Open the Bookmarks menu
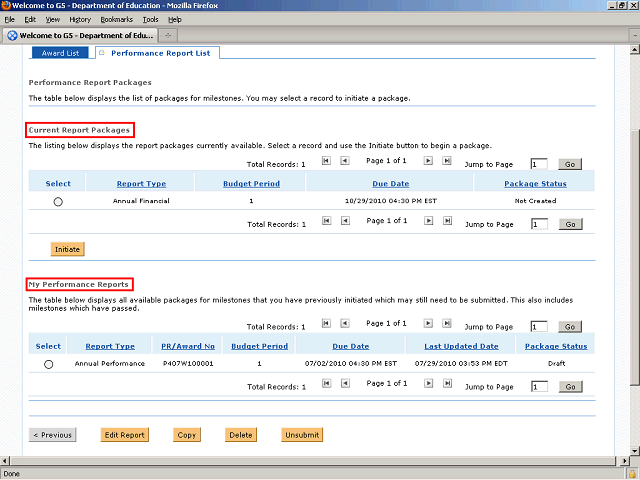This screenshot has height=480, width=640. 116,19
